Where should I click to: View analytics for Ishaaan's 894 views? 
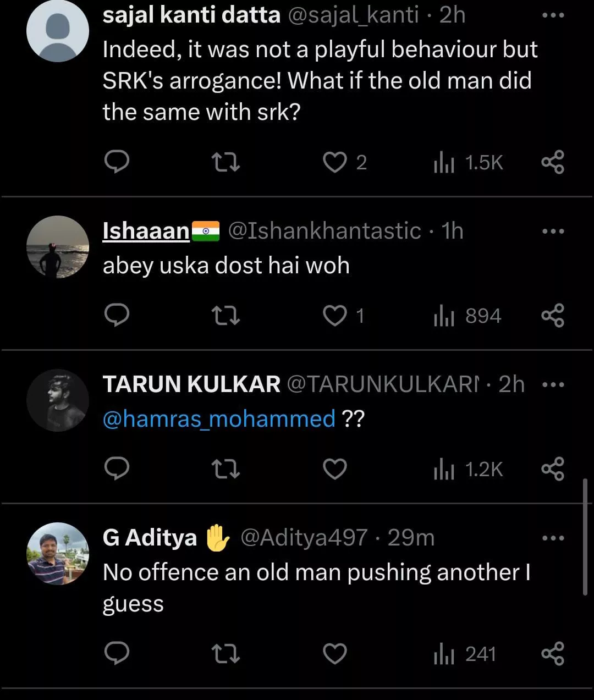[468, 316]
